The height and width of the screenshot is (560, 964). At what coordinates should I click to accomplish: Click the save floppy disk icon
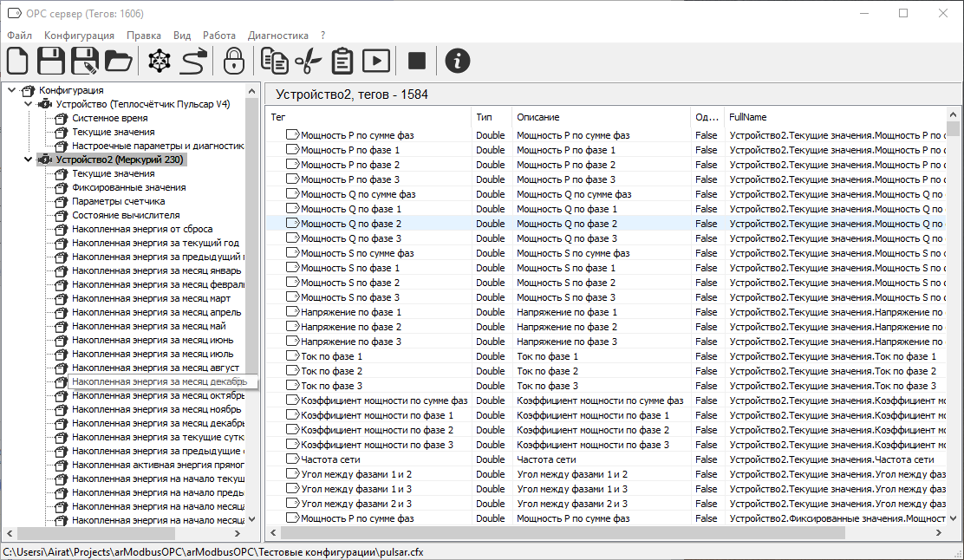(51, 61)
